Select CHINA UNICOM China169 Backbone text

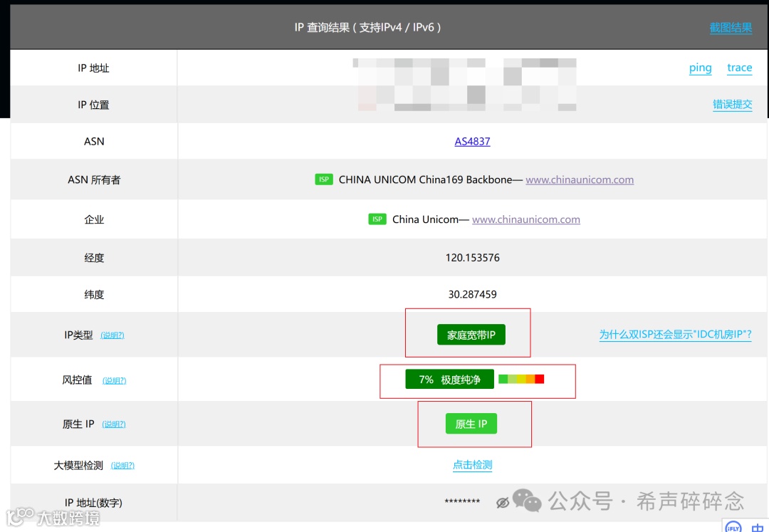tap(425, 179)
